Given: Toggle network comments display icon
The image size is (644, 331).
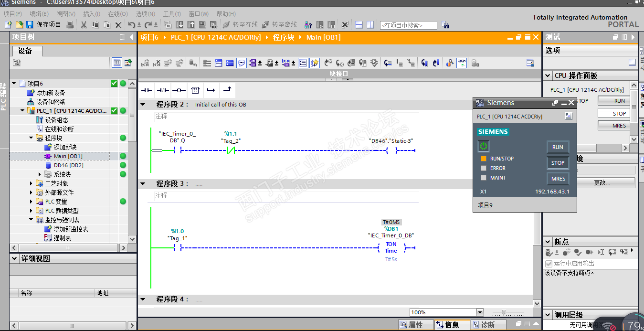Looking at the screenshot, I should tap(242, 63).
